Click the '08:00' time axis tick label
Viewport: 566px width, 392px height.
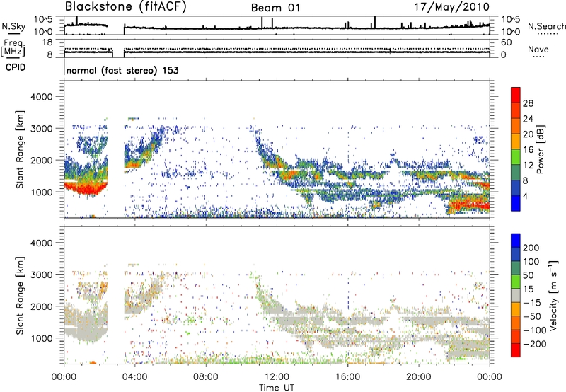click(206, 377)
